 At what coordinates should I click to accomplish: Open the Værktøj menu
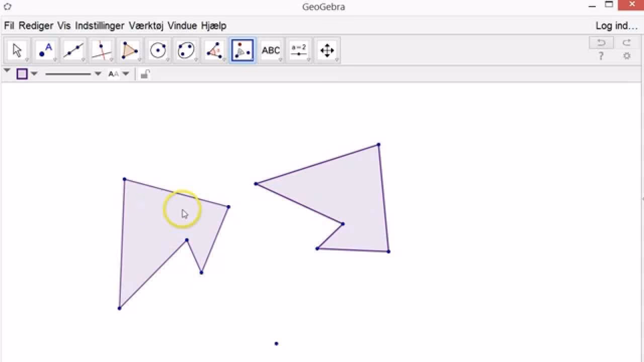pyautogui.click(x=146, y=26)
